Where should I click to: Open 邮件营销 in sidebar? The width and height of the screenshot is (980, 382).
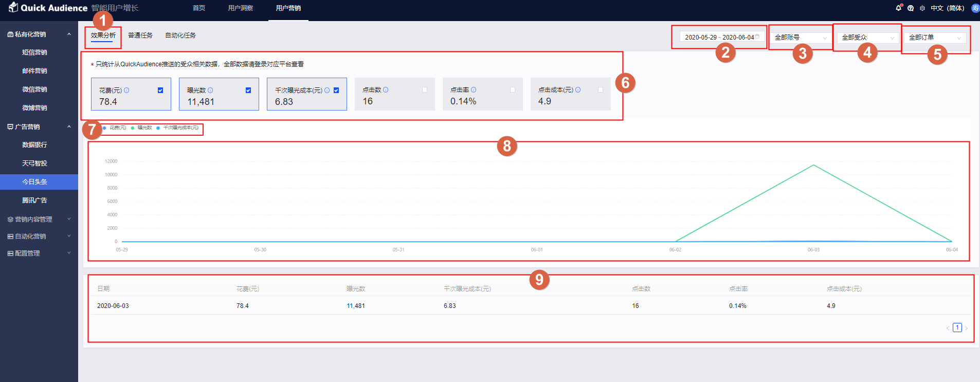[x=34, y=71]
